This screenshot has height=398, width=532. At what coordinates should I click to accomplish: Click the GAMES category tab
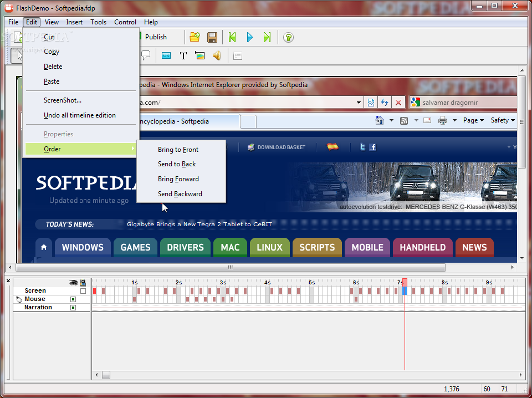(135, 247)
